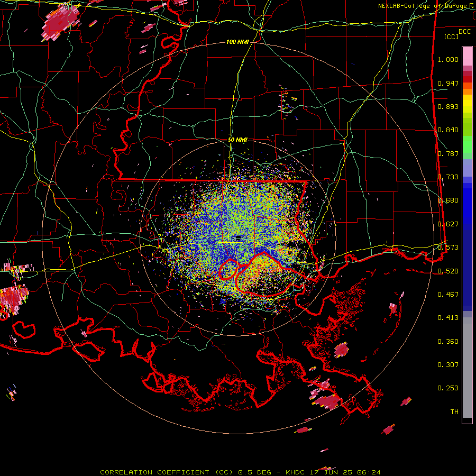Click the TH threshold label on the legend
The image size is (476, 476).
coord(454,412)
